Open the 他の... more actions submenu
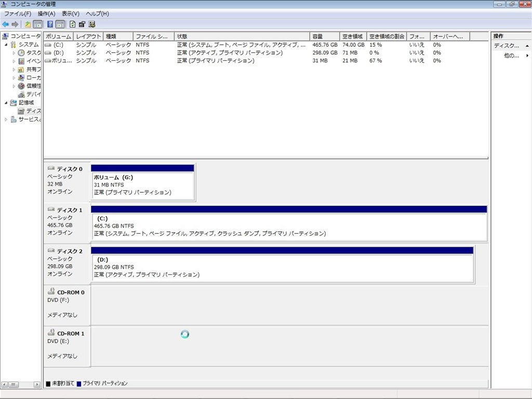Screen dimensions: 532x399 click(516, 55)
